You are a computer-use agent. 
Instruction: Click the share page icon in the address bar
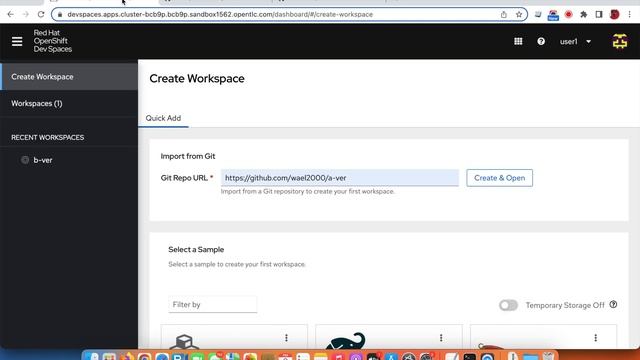coord(504,14)
